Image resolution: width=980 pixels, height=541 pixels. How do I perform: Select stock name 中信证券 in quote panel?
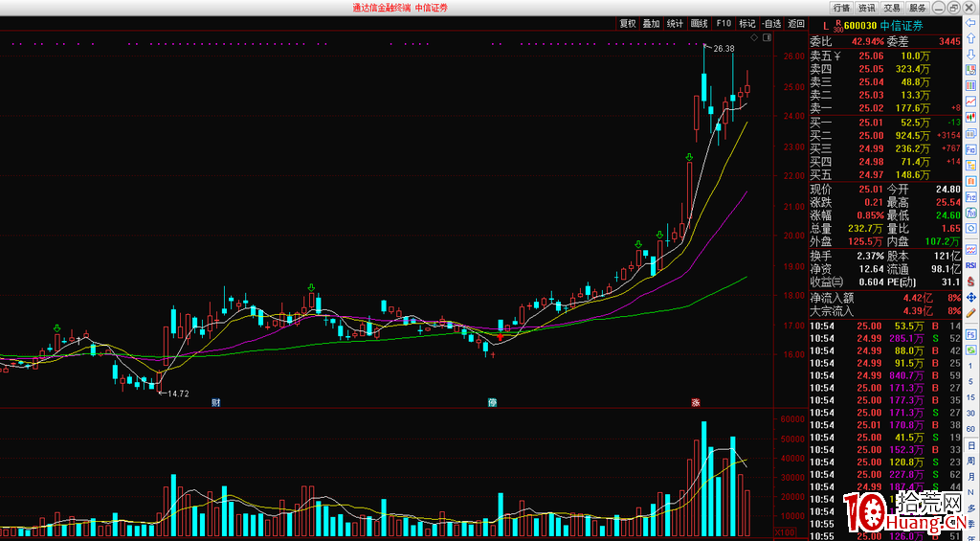[x=902, y=26]
